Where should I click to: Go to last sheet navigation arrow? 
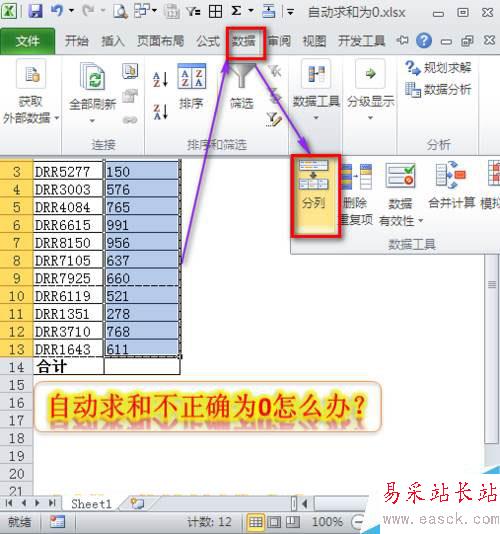pos(52,503)
